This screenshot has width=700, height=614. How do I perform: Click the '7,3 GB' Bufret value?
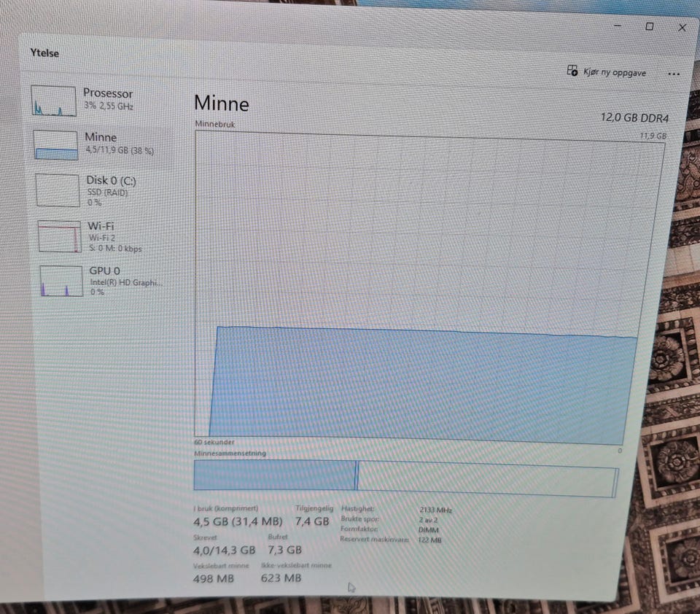pyautogui.click(x=285, y=550)
